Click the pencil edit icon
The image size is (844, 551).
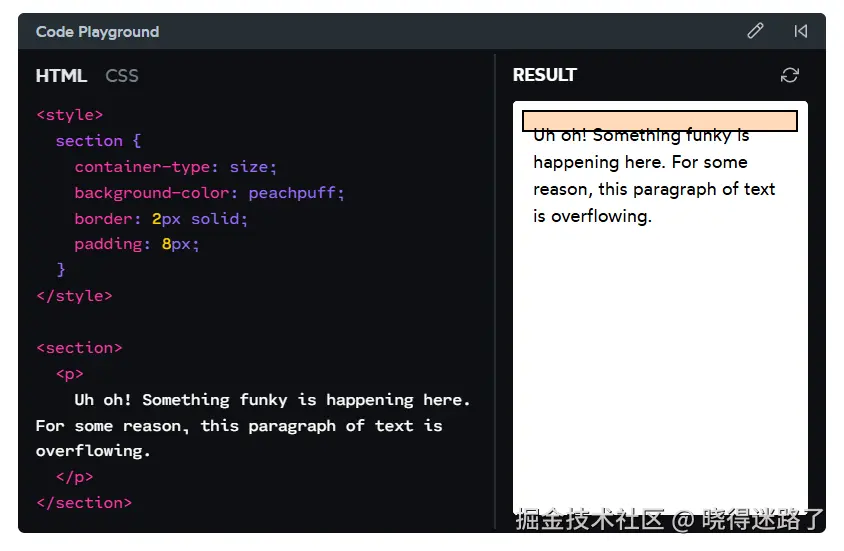(x=755, y=31)
